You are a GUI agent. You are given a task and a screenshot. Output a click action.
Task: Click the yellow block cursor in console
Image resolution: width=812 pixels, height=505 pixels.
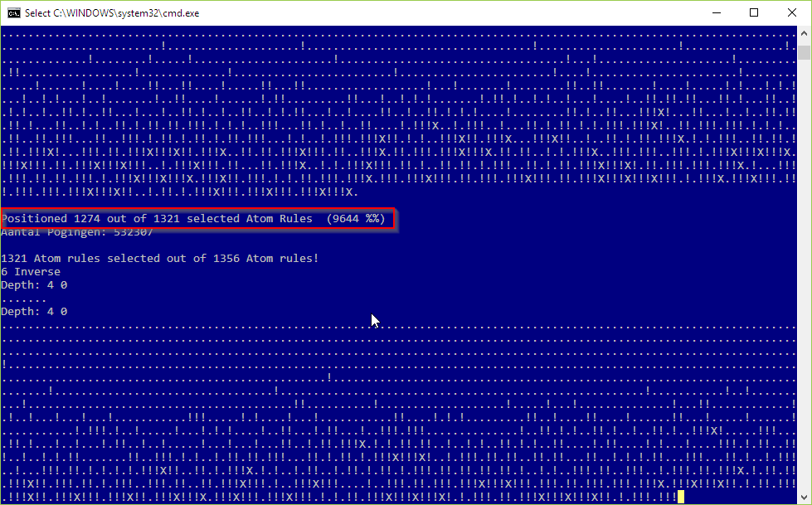pyautogui.click(x=680, y=498)
